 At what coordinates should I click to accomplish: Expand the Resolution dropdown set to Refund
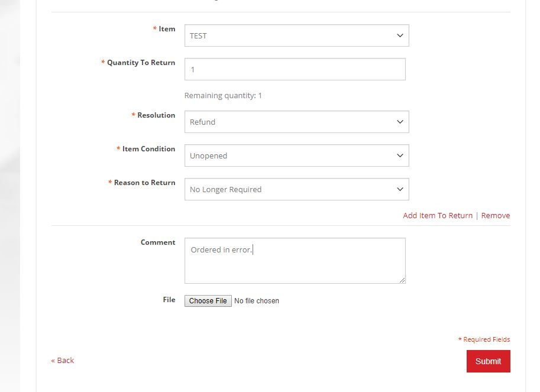pyautogui.click(x=296, y=122)
